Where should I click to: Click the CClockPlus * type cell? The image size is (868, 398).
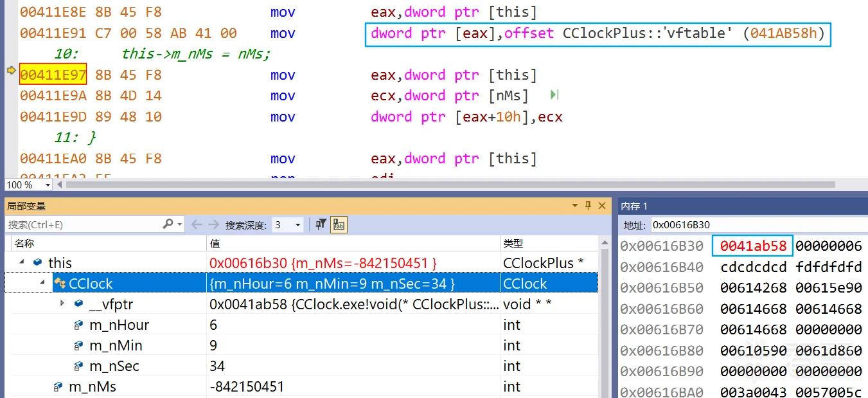[x=544, y=263]
